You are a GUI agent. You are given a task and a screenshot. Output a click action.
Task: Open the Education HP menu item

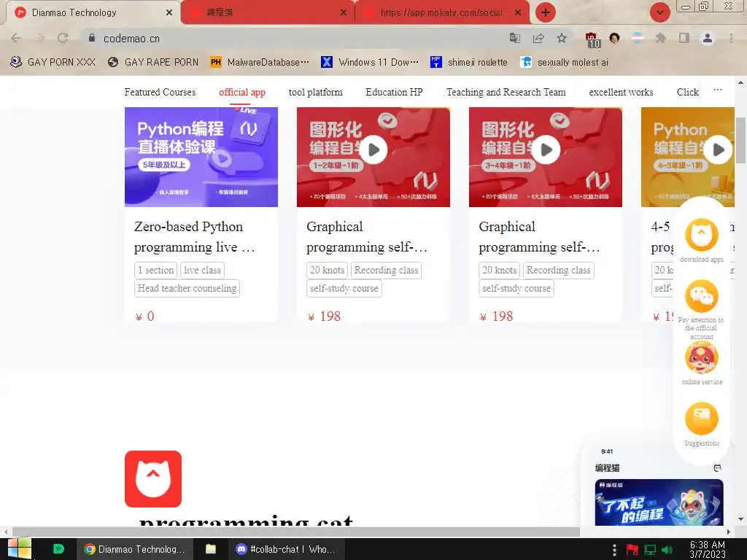click(394, 92)
